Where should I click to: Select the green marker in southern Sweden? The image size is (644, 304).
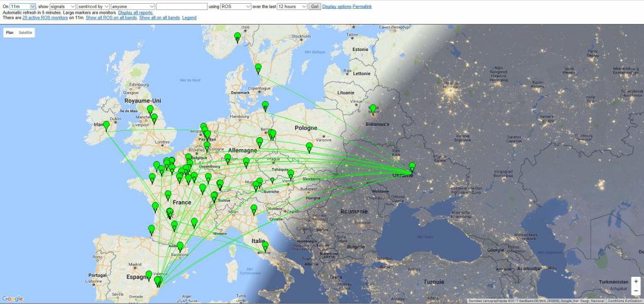point(258,68)
